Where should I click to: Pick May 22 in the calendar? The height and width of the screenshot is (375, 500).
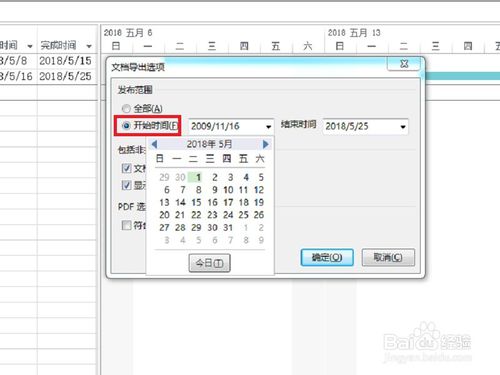tap(196, 215)
